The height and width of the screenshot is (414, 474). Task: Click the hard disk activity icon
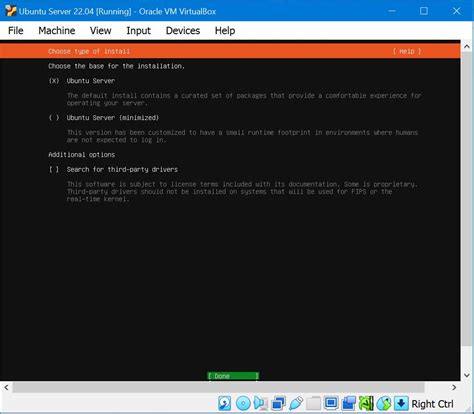pyautogui.click(x=225, y=403)
